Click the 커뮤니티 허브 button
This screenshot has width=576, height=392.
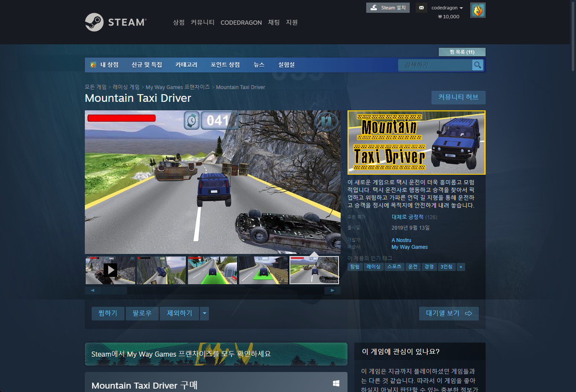pyautogui.click(x=458, y=97)
